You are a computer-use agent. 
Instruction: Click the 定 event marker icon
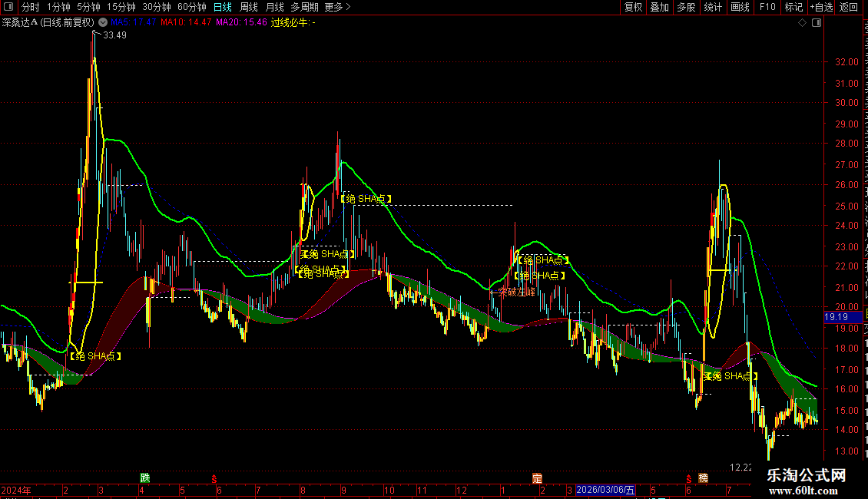pyautogui.click(x=537, y=478)
